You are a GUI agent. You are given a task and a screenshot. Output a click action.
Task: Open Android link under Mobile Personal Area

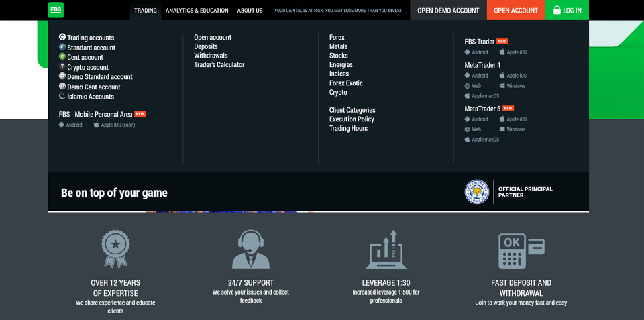(x=70, y=125)
